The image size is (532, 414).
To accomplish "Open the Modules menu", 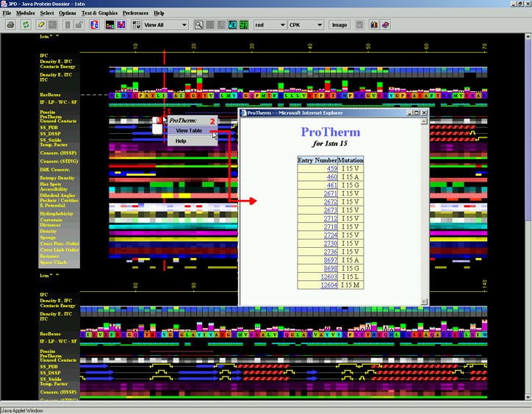I will (x=26, y=13).
